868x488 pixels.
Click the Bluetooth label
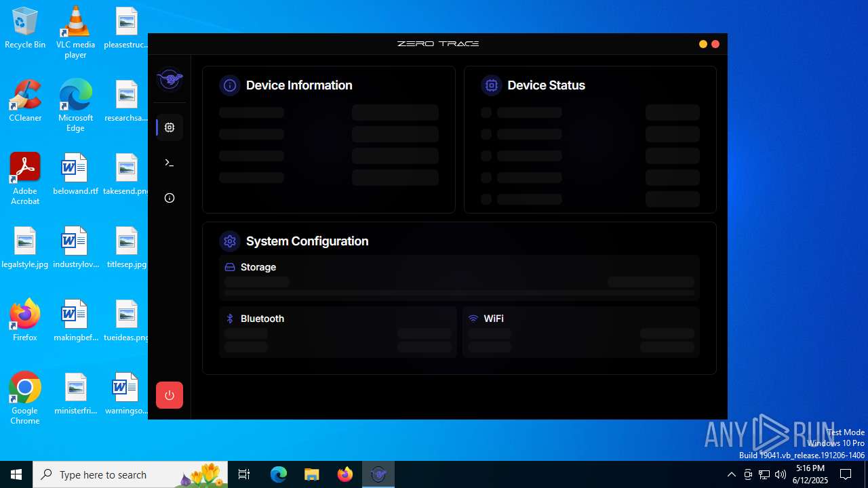point(262,319)
